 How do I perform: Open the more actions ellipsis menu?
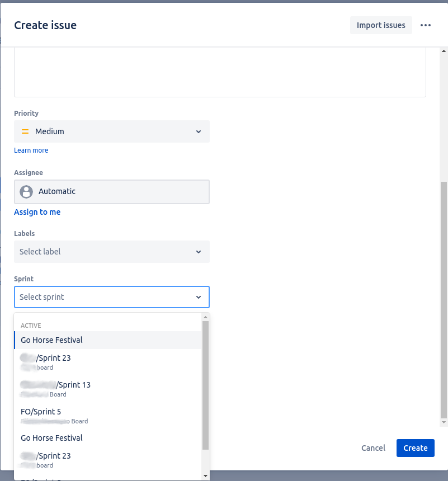(426, 25)
